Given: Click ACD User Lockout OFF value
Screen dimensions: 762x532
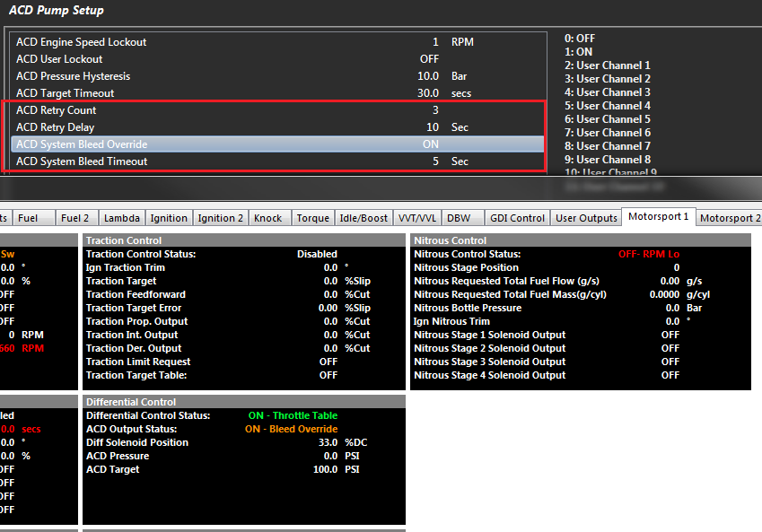Looking at the screenshot, I should [429, 59].
